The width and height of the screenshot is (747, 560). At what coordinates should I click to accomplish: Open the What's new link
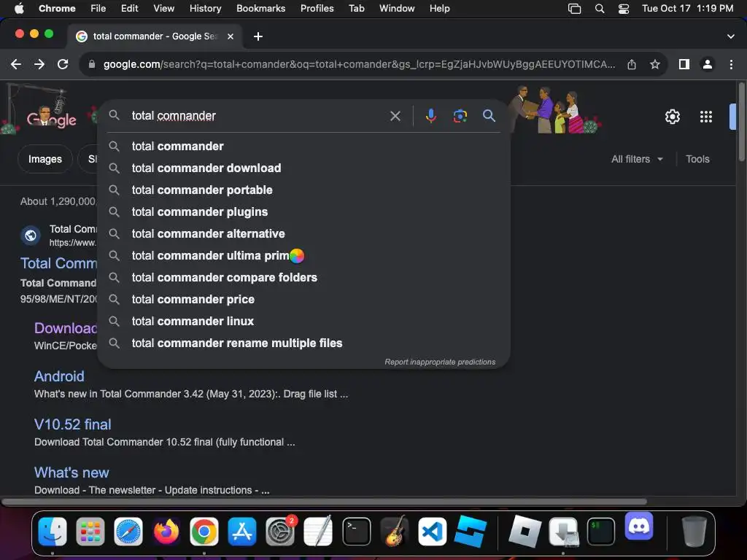71,472
